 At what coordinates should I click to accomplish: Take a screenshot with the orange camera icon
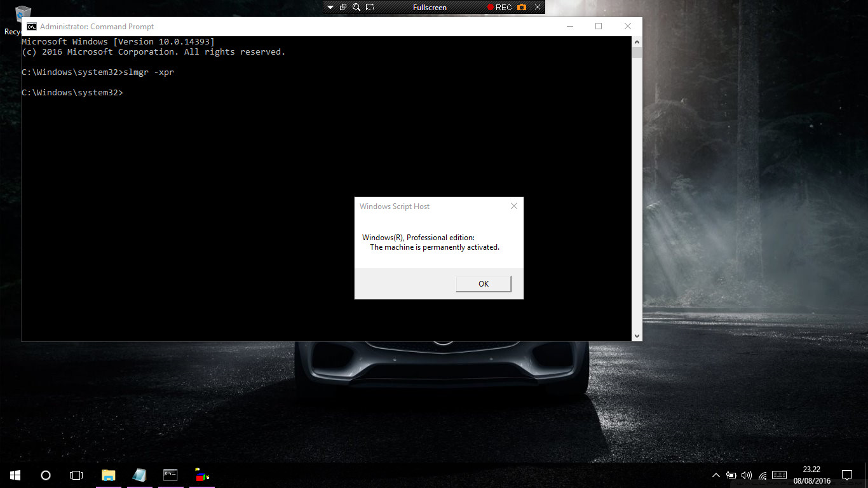tap(522, 8)
